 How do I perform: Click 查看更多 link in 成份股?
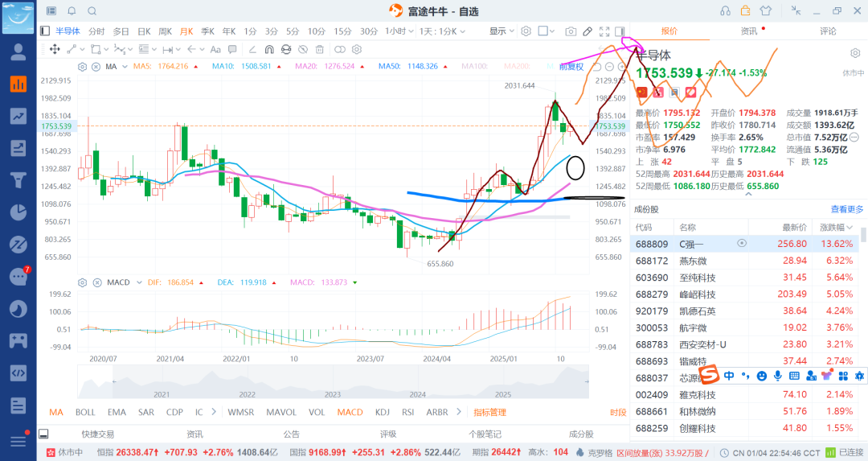(x=847, y=209)
